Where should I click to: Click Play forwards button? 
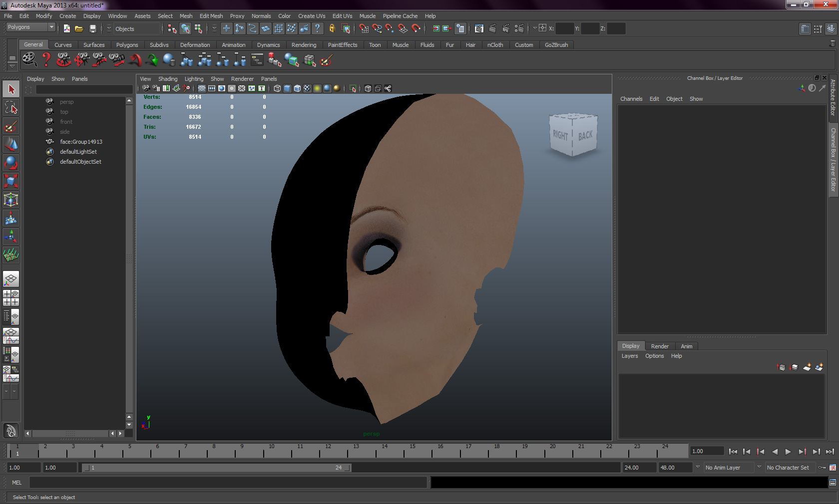(788, 452)
